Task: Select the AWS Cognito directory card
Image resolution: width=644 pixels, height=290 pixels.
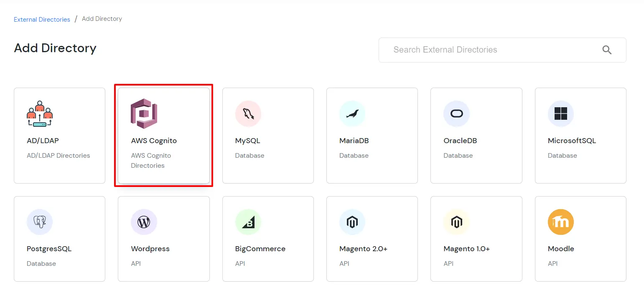Action: point(163,135)
